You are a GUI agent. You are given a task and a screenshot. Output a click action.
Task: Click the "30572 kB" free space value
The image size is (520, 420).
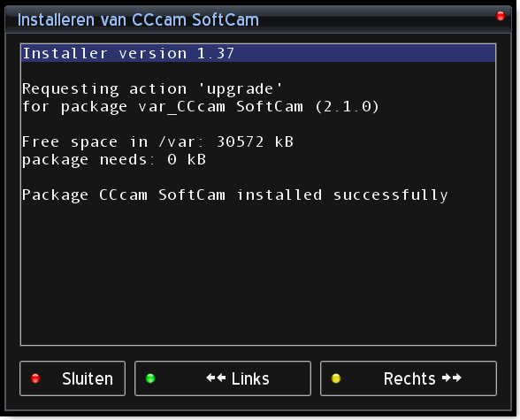(x=255, y=142)
